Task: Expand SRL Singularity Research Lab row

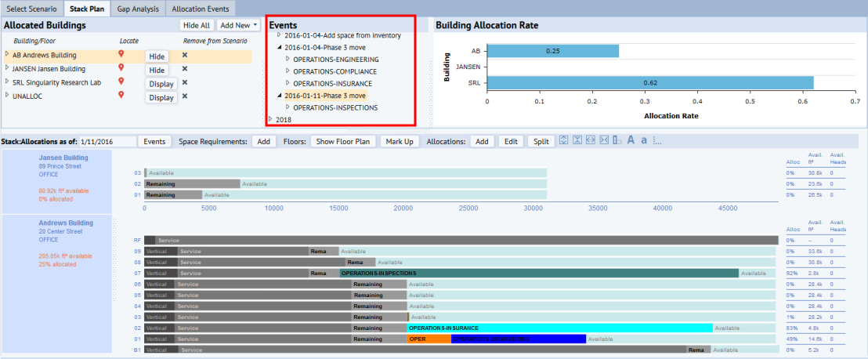Action: (x=7, y=82)
